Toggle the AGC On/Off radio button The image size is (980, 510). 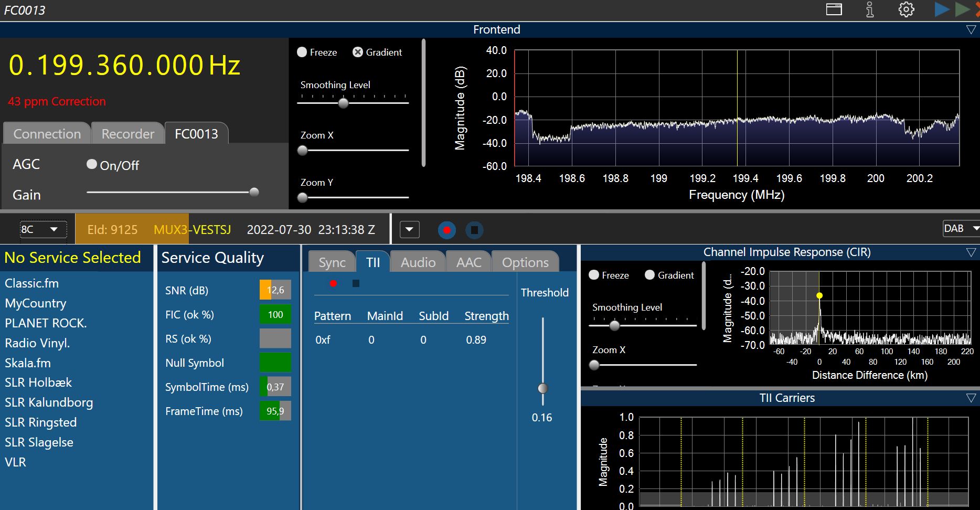point(92,165)
